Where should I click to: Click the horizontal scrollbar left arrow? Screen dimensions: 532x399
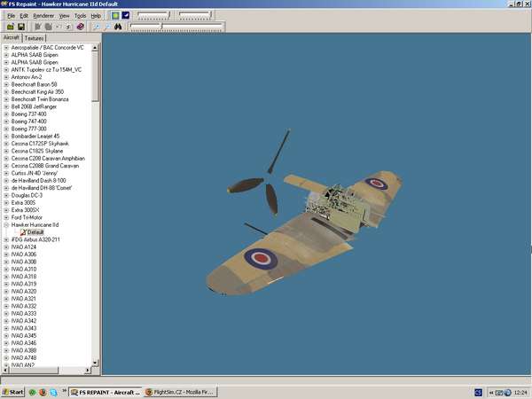6,370
